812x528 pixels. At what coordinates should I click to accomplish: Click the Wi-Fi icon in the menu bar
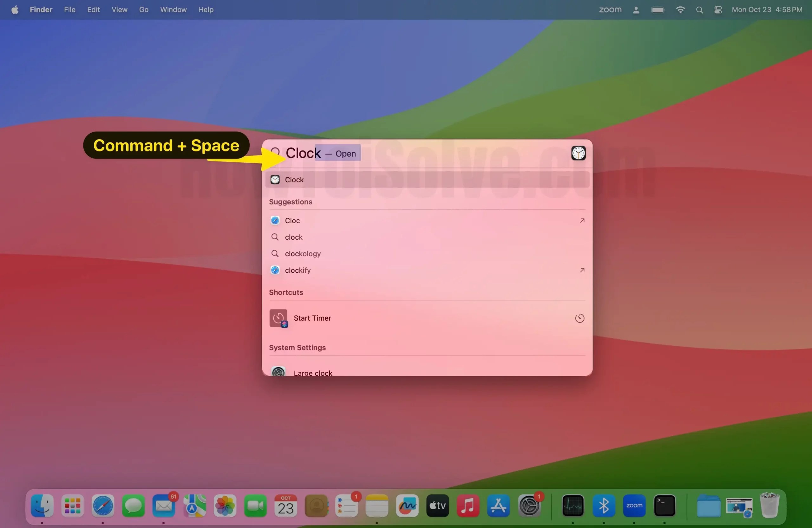coord(680,10)
